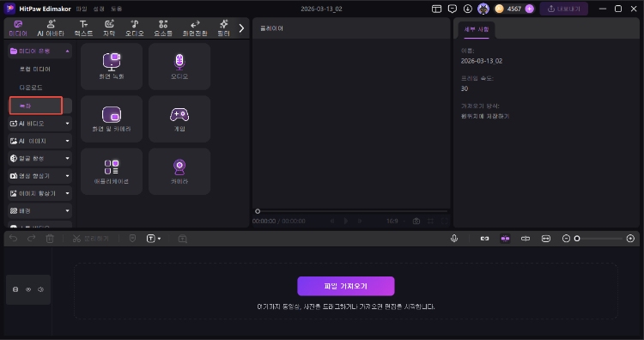Take a snapshot with the camera icon
Screen dimensions: 644x340
pyautogui.click(x=416, y=221)
